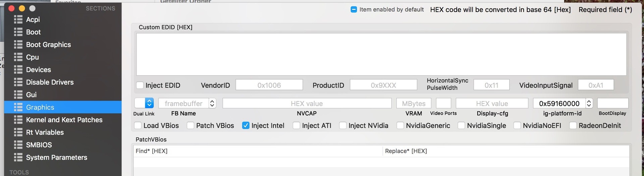Check the Inject NVidia option
This screenshot has height=176, width=644.
tap(343, 126)
